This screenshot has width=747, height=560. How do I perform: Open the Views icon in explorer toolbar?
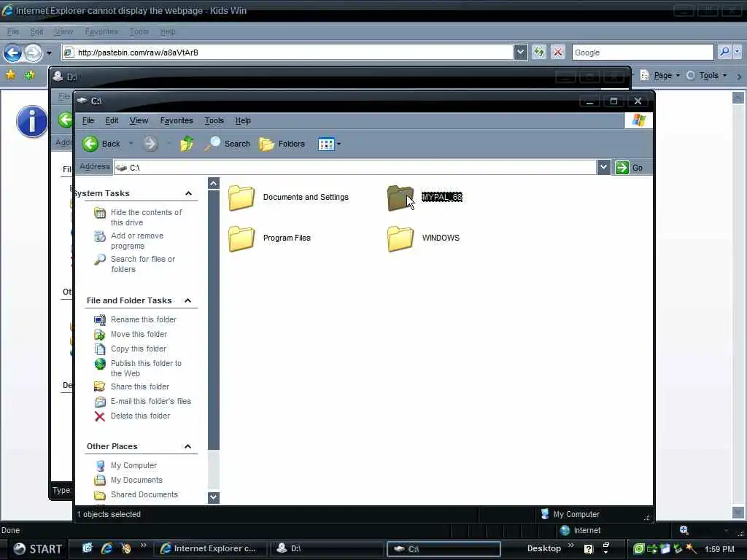tap(326, 144)
